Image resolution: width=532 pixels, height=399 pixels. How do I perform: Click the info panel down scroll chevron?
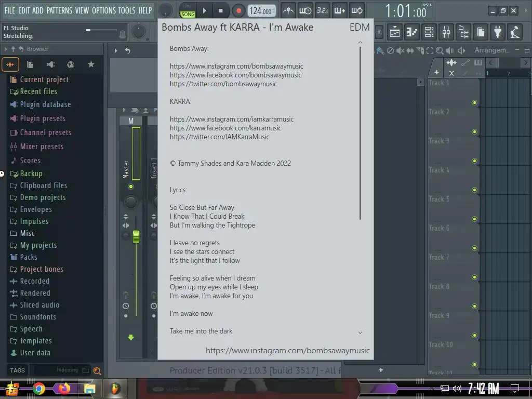[x=360, y=332]
